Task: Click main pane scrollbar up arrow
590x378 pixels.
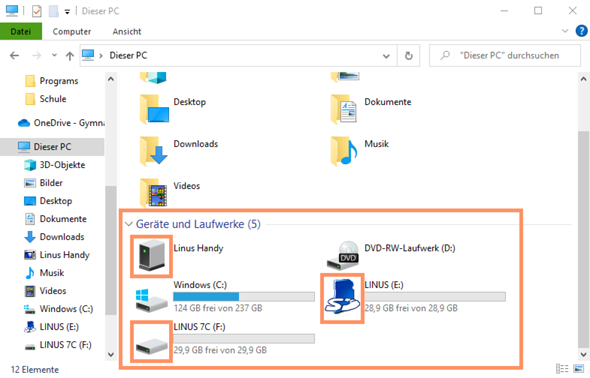Action: (x=583, y=79)
